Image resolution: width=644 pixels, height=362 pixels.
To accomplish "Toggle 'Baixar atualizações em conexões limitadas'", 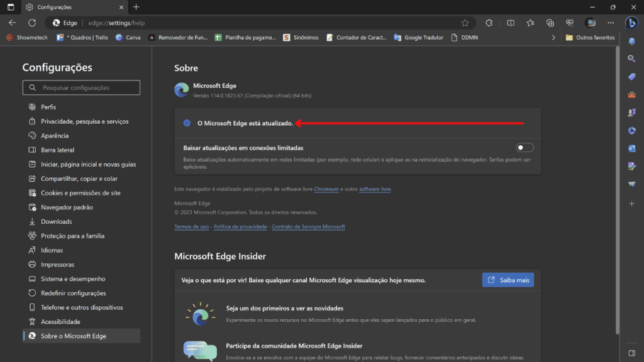I will [x=525, y=147].
